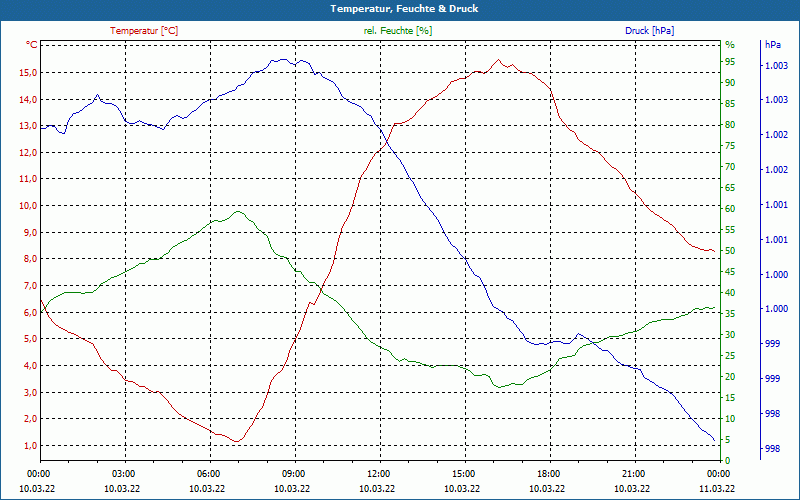Select the blue "Druck [hPa]" legend label
The width and height of the screenshot is (800, 500).
click(649, 31)
